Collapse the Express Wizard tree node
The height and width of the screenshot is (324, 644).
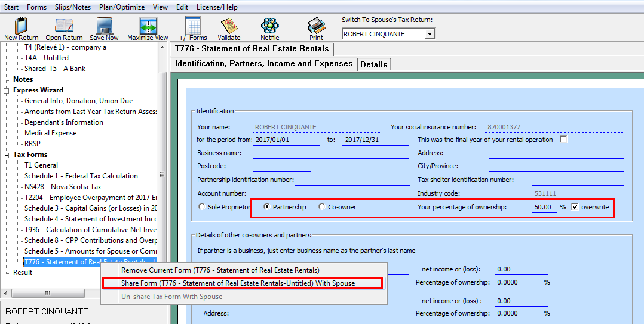pyautogui.click(x=7, y=91)
